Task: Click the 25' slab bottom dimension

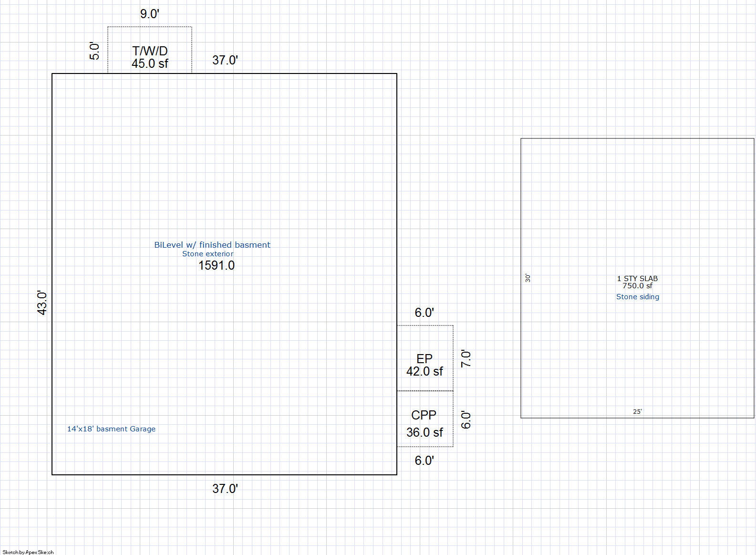Action: [637, 411]
